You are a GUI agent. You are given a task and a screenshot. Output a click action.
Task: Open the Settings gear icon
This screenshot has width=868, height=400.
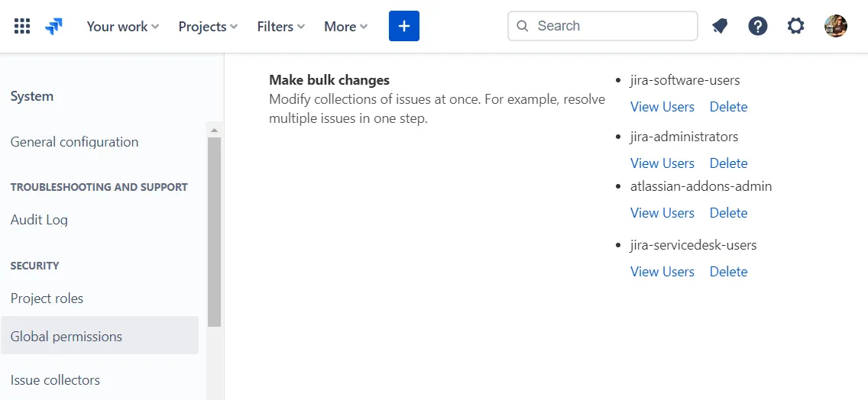[x=796, y=26]
